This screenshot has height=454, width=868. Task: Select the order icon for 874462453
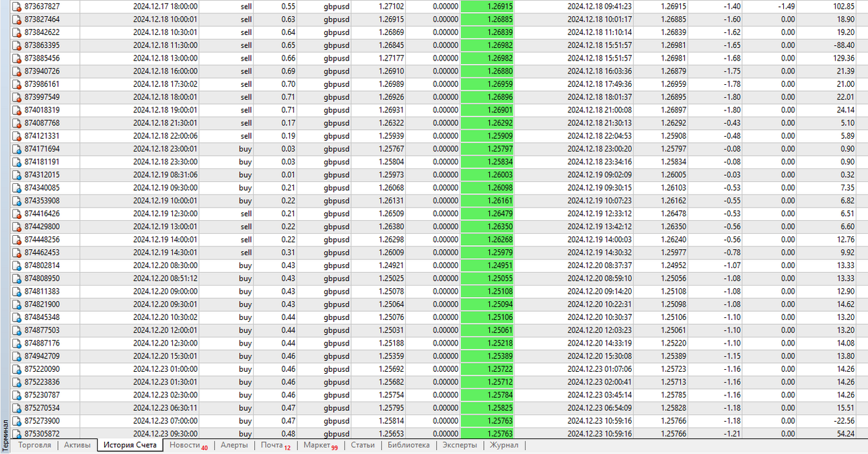17,253
